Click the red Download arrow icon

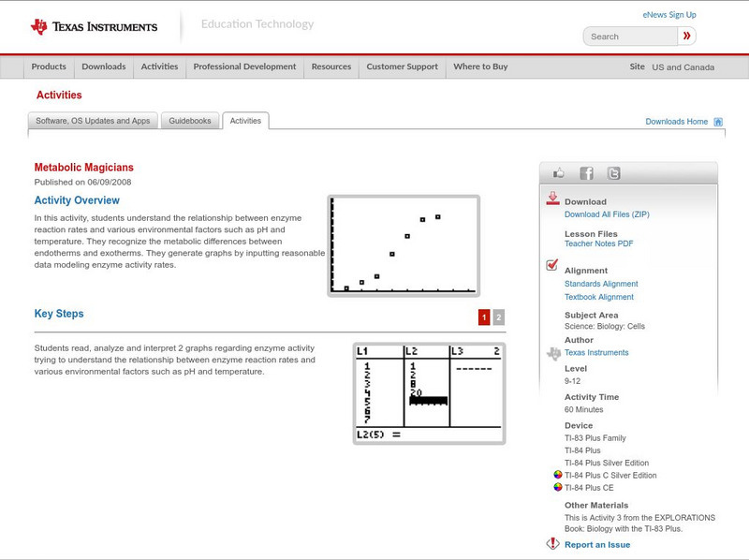pos(552,199)
